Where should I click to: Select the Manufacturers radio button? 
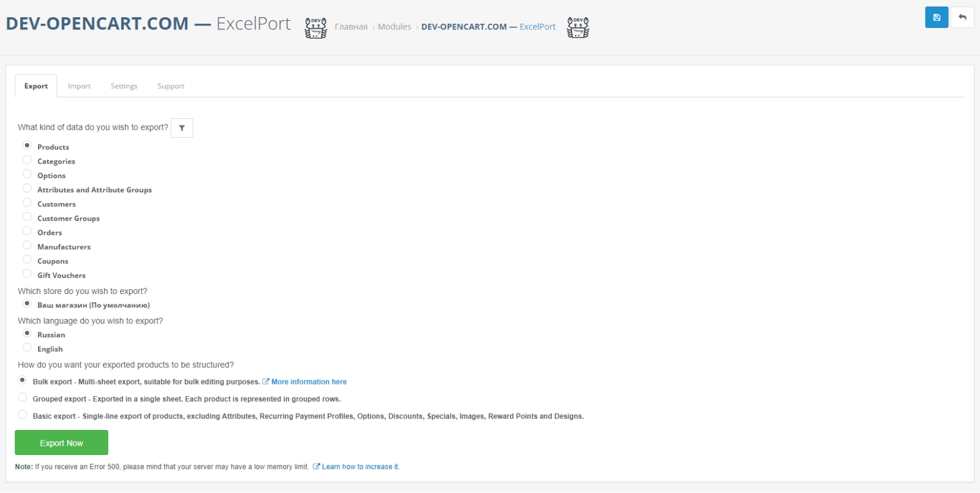[27, 246]
